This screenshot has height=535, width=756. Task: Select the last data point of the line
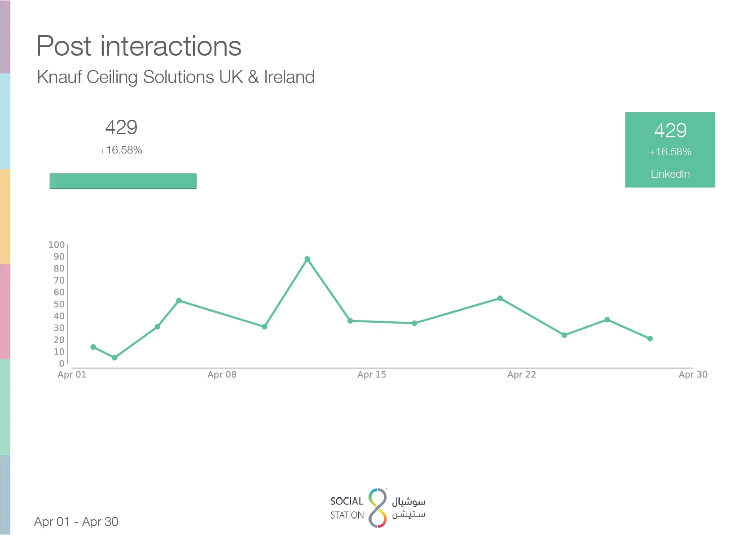pos(650,339)
